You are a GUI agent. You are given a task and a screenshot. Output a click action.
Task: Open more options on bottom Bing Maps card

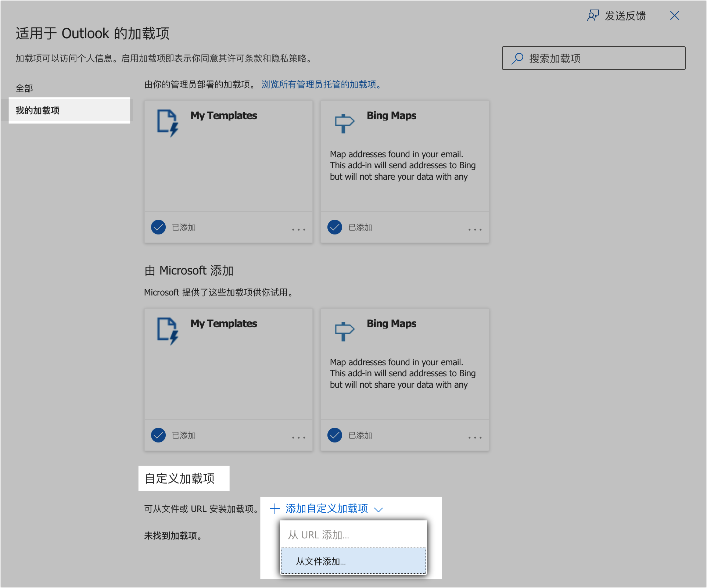pyautogui.click(x=475, y=437)
